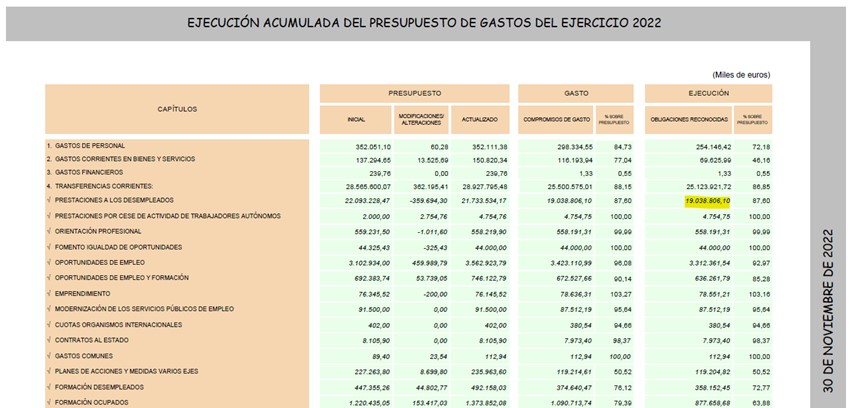Select the Compromisos de Gasto subheader
This screenshot has height=408, width=850.
click(x=554, y=121)
